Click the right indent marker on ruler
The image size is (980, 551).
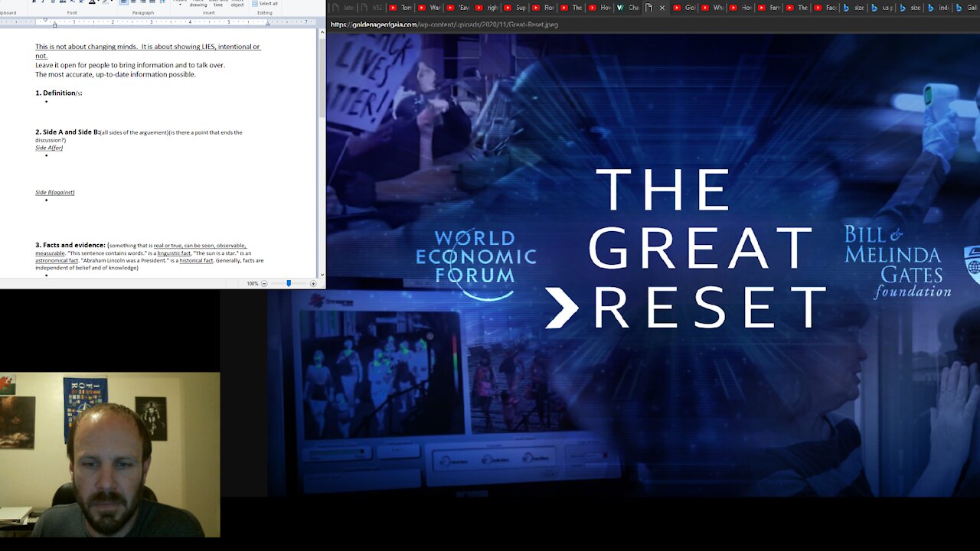[267, 23]
